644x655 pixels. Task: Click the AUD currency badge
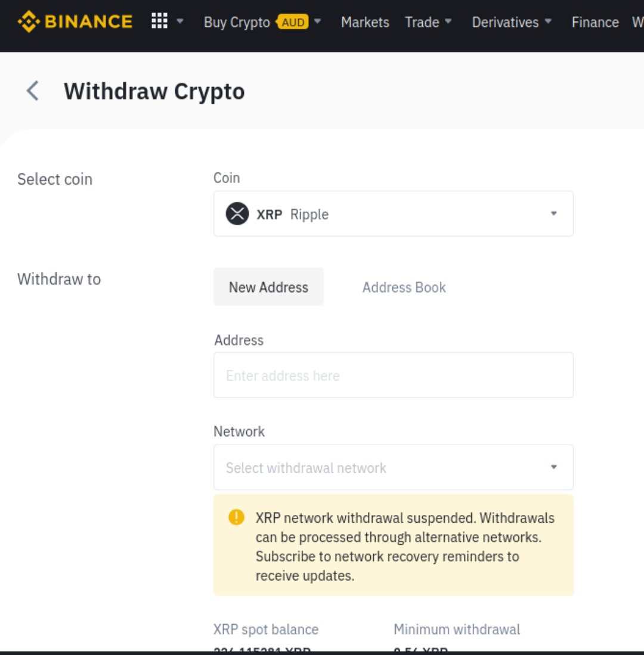[293, 21]
